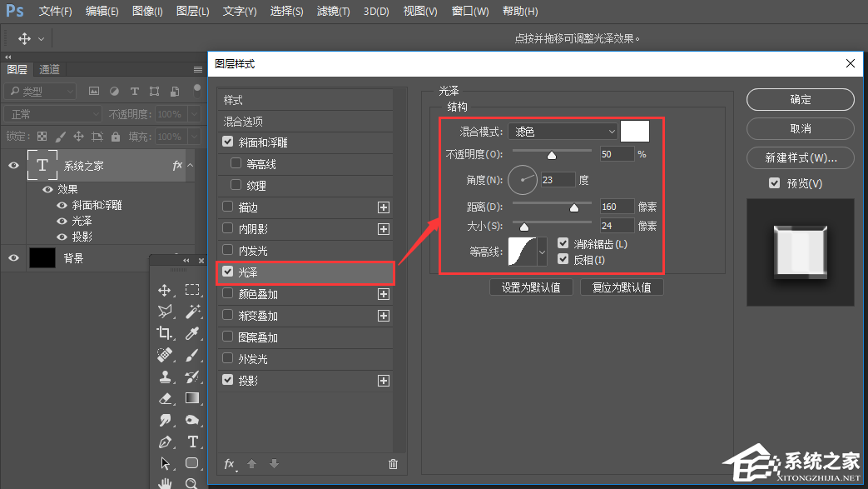The height and width of the screenshot is (489, 868).
Task: Open the blend mode dropdown showing 正常
Action: pyautogui.click(x=52, y=112)
